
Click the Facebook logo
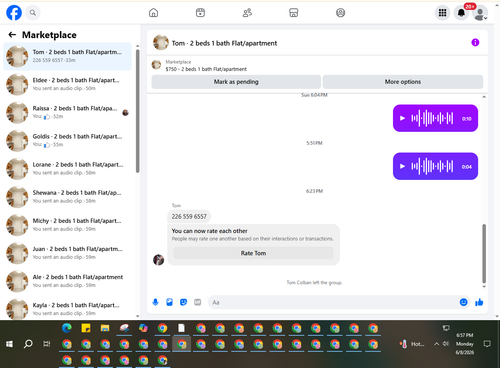14,13
